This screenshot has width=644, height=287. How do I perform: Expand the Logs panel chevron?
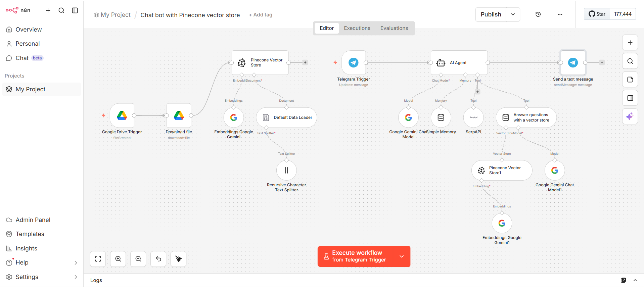click(635, 280)
